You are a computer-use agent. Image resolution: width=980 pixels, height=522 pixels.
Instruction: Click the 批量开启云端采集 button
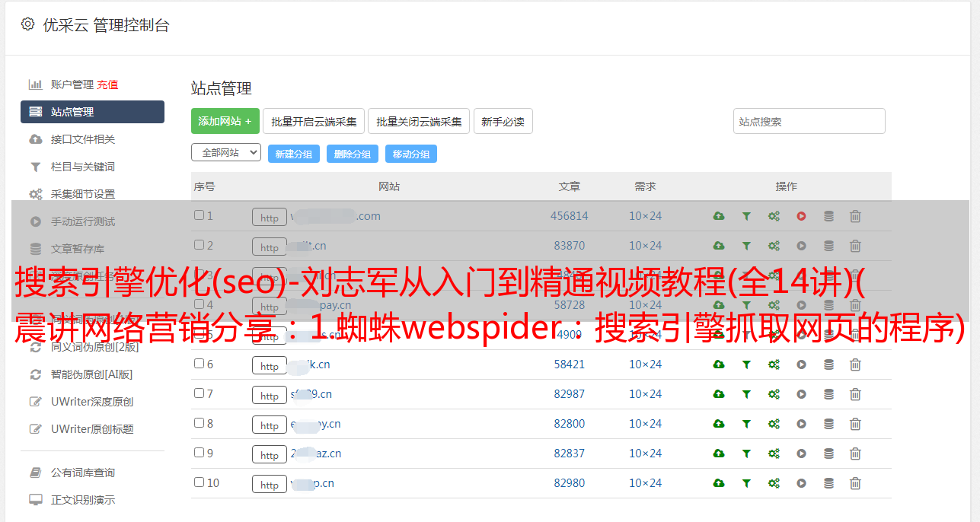point(314,121)
